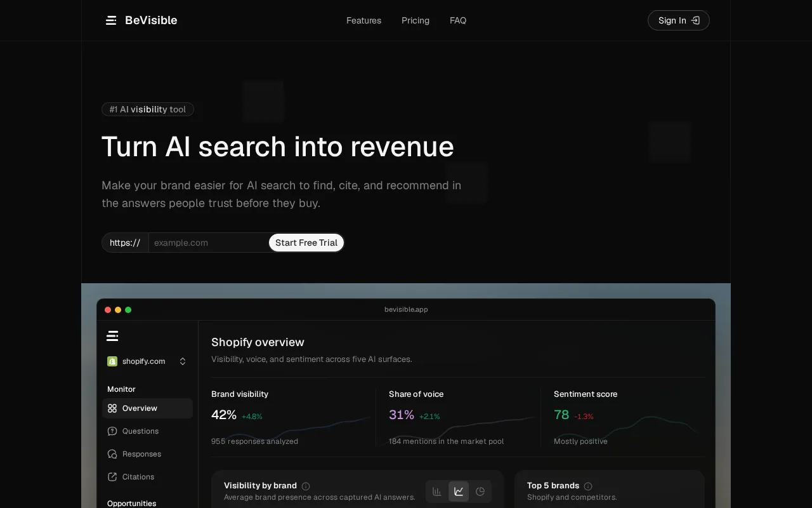
Task: Focus the example.com URL input field
Action: [208, 243]
